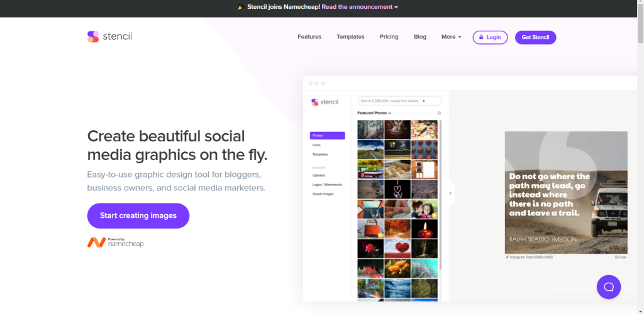This screenshot has width=644, height=314.
Task: Open the chat support bubble icon
Action: (609, 287)
